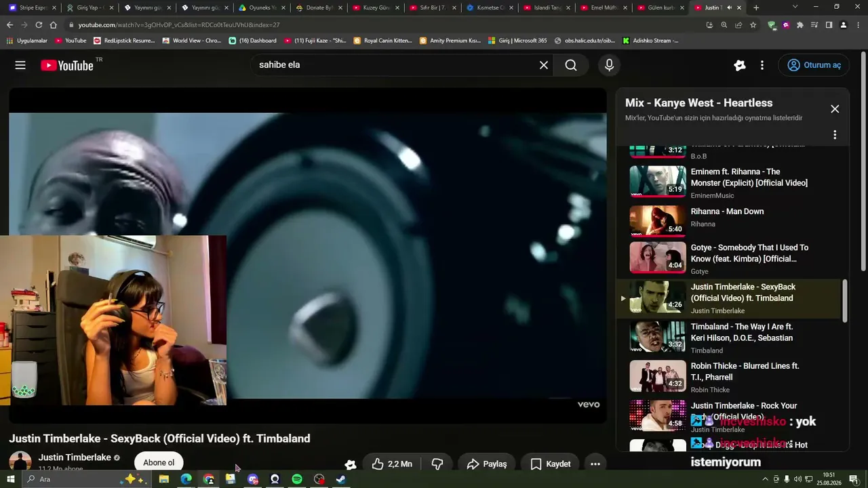This screenshot has height=488, width=868.
Task: Subscribe with the Abone ol button
Action: tap(159, 463)
